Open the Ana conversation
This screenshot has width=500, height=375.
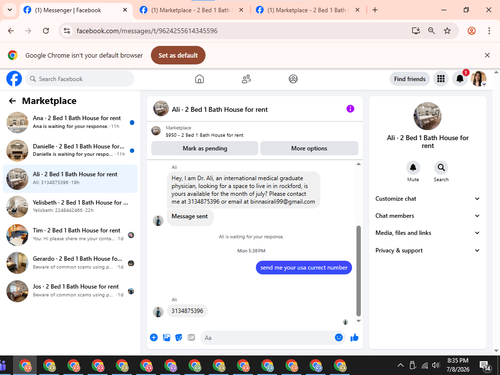point(70,122)
